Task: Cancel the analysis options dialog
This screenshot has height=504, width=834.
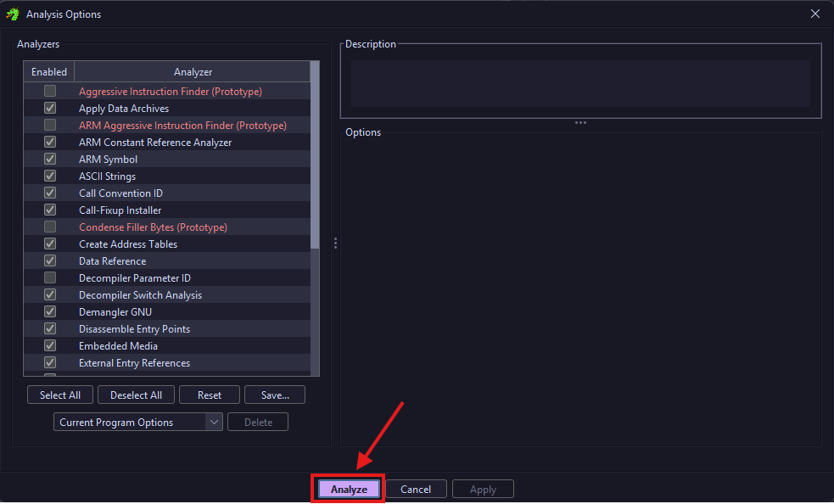Action: point(416,489)
